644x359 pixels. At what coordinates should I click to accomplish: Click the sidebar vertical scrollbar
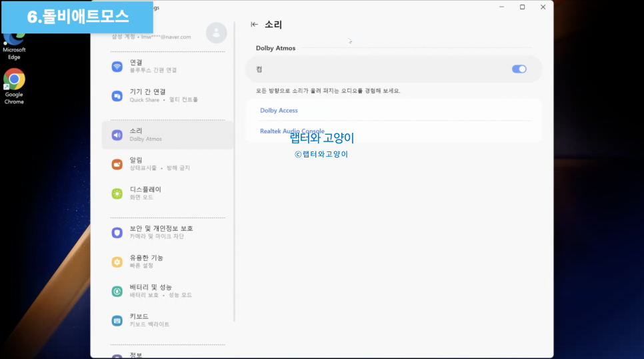235,171
